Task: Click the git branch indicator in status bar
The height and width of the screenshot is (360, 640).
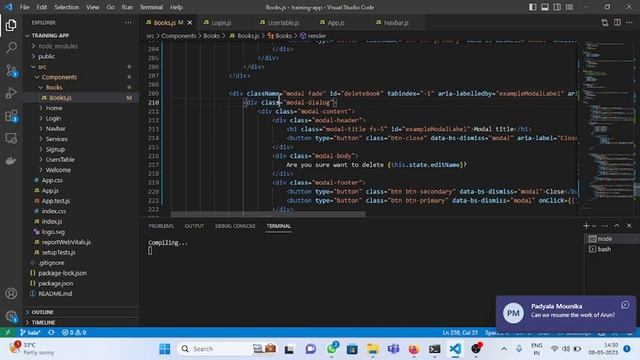Action: click(x=30, y=332)
